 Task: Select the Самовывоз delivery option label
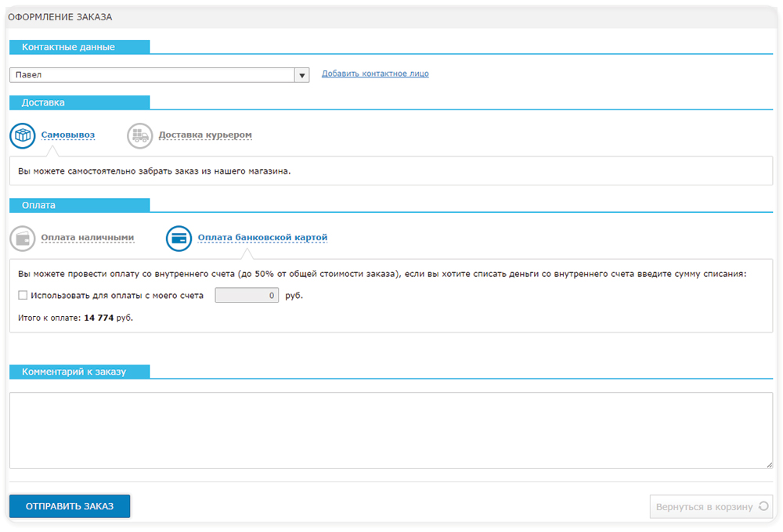point(68,135)
